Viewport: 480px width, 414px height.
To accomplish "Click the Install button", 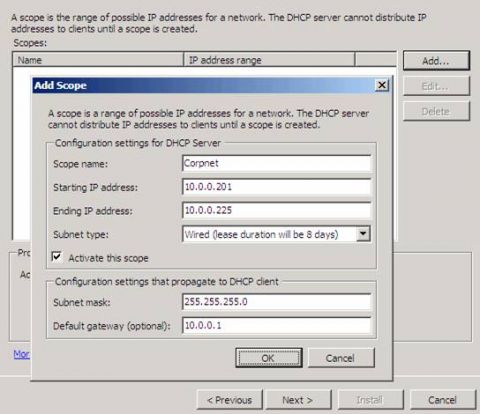I will pyautogui.click(x=370, y=400).
